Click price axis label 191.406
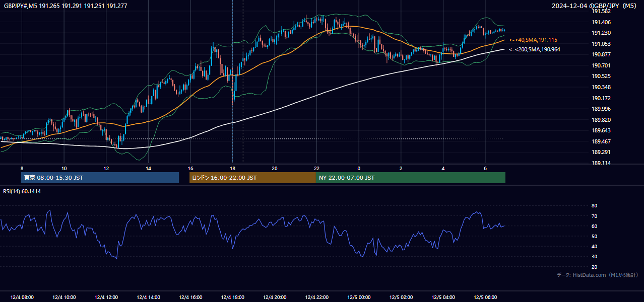The width and height of the screenshot is (644, 302). (x=601, y=22)
